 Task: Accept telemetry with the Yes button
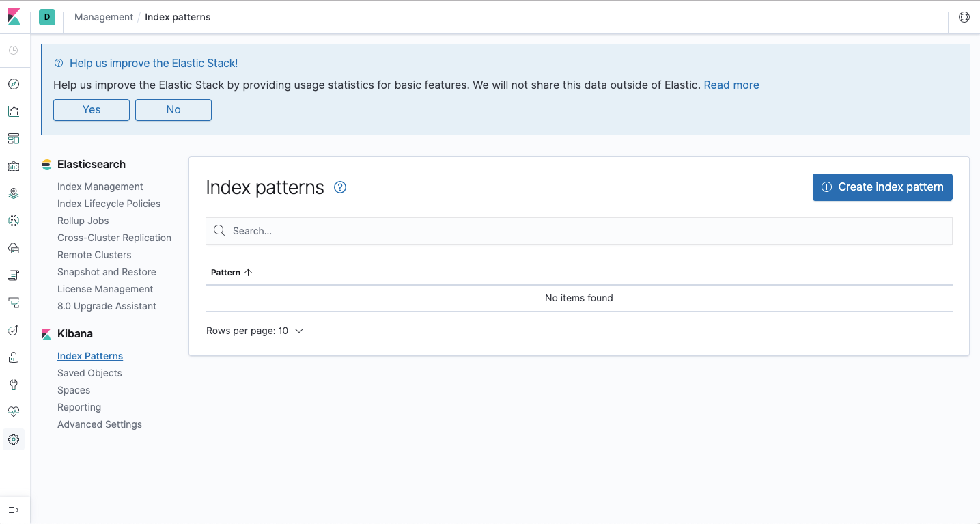[92, 110]
